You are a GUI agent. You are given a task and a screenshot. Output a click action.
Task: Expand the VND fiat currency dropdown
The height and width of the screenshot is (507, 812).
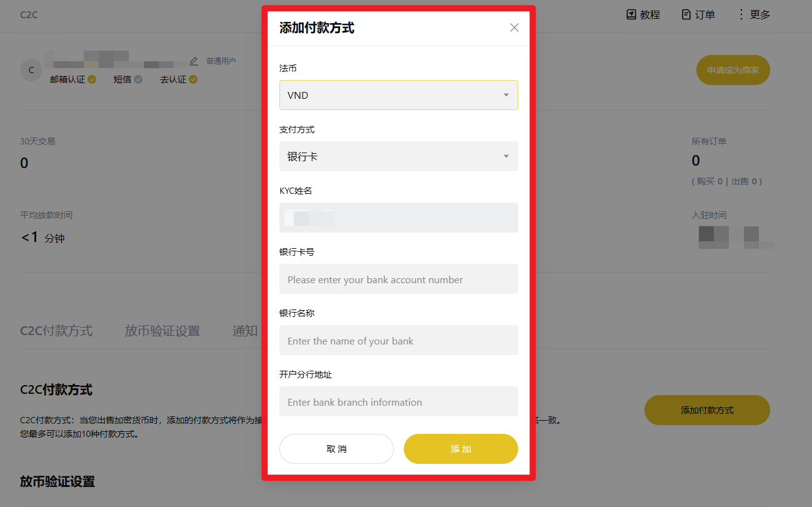399,95
